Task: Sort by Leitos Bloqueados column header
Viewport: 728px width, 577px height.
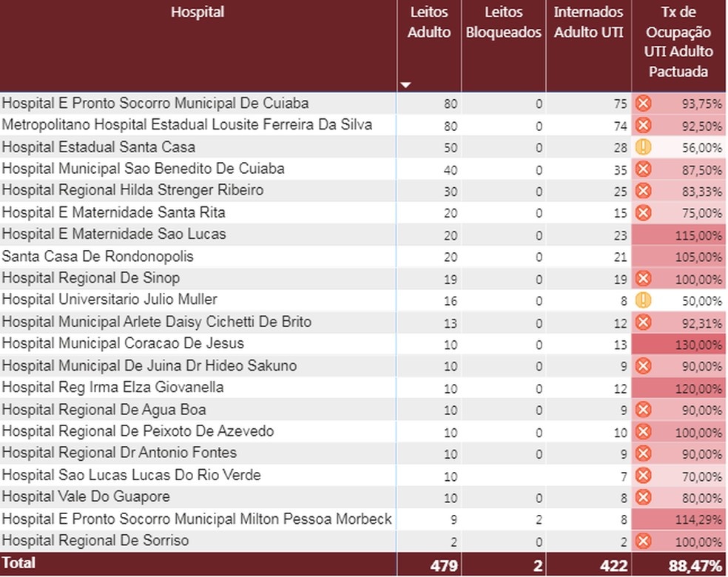Action: [503, 21]
